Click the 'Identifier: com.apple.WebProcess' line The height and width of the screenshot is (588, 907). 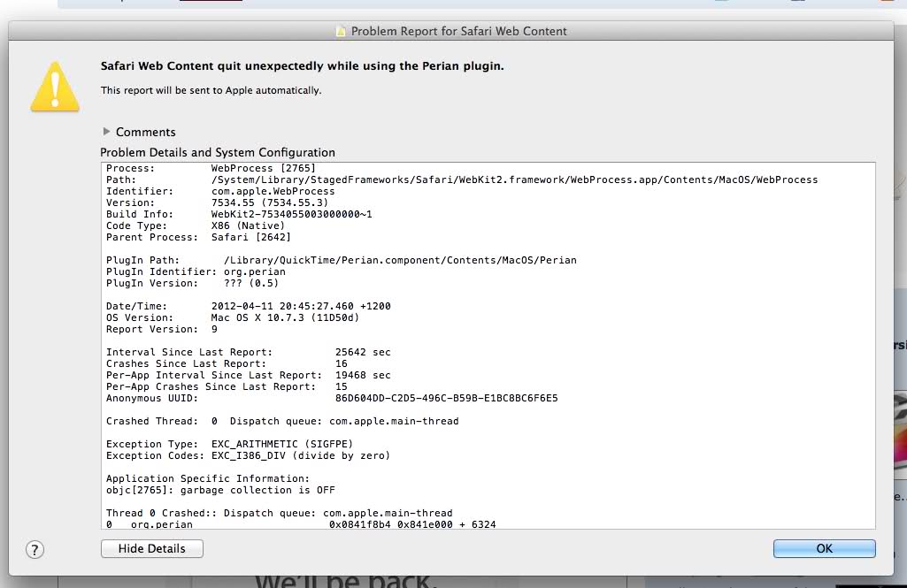click(220, 191)
